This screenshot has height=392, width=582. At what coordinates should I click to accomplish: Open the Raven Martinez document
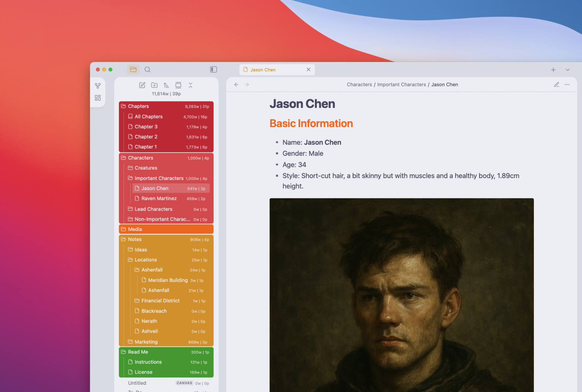(x=159, y=198)
